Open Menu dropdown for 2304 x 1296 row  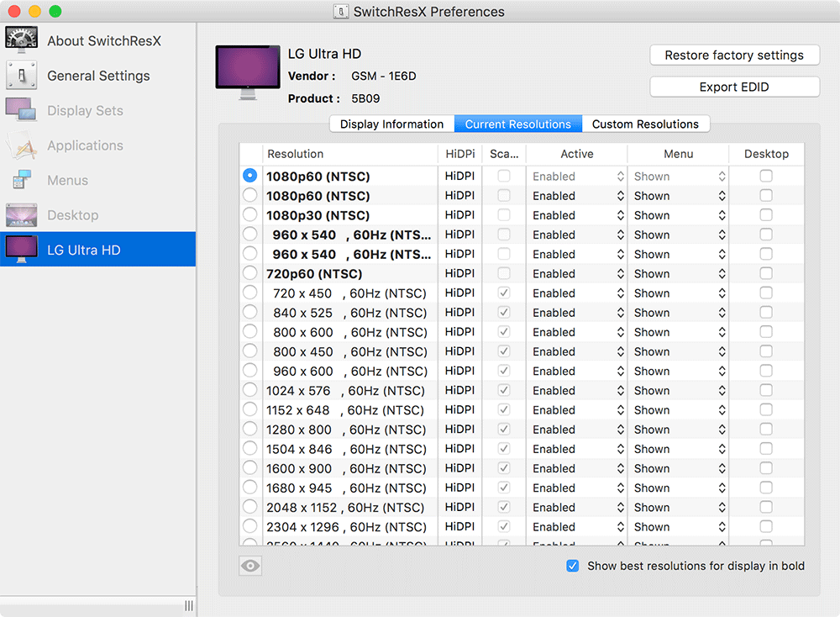click(679, 527)
